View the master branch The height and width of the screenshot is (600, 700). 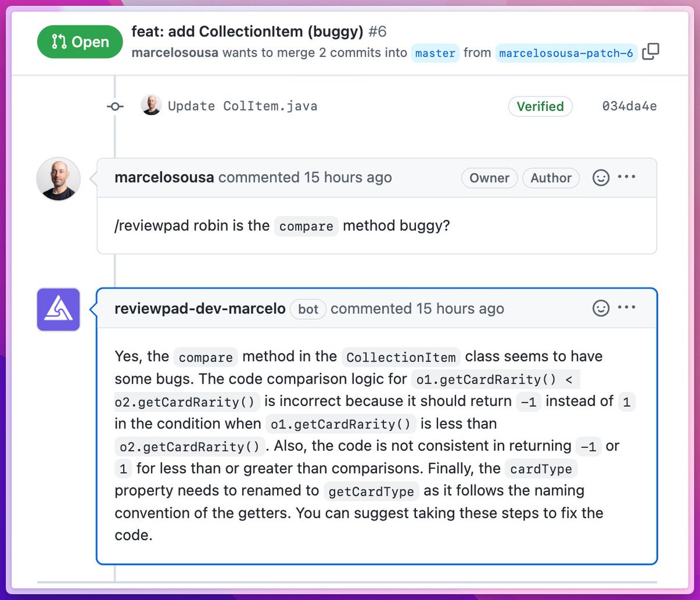pyautogui.click(x=435, y=53)
